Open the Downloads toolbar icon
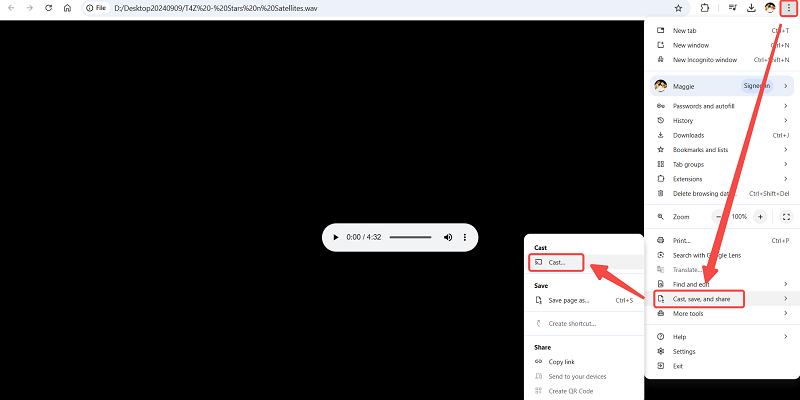 pos(751,8)
